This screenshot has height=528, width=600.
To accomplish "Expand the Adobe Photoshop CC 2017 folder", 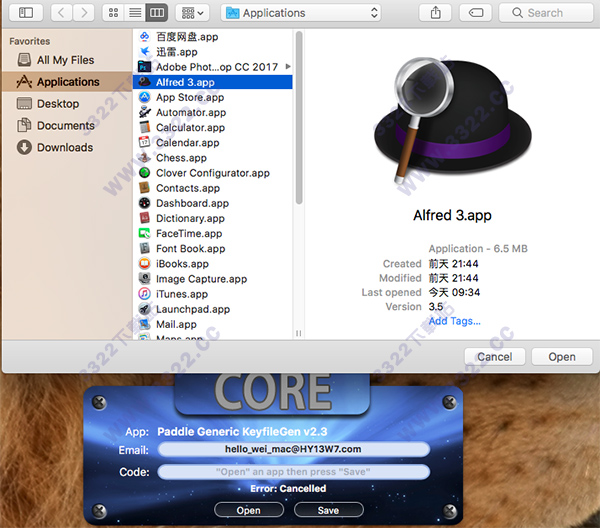I will click(288, 67).
